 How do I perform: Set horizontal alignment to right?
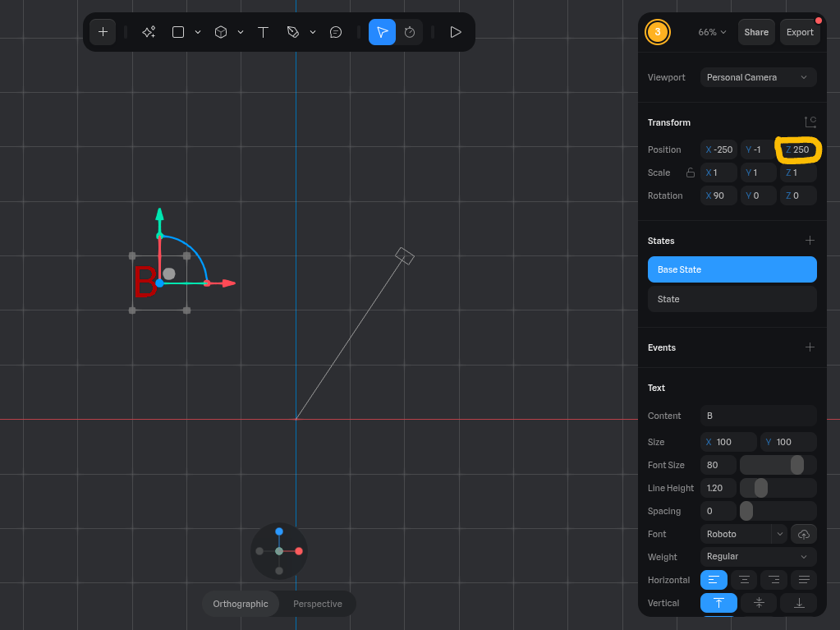pyautogui.click(x=773, y=580)
